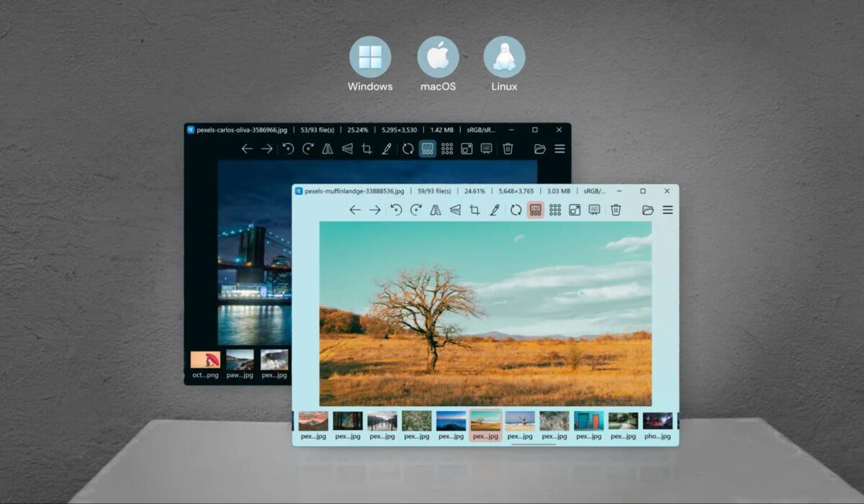Refresh the image in the light window
Viewport: 864px width, 504px height.
pyautogui.click(x=516, y=210)
